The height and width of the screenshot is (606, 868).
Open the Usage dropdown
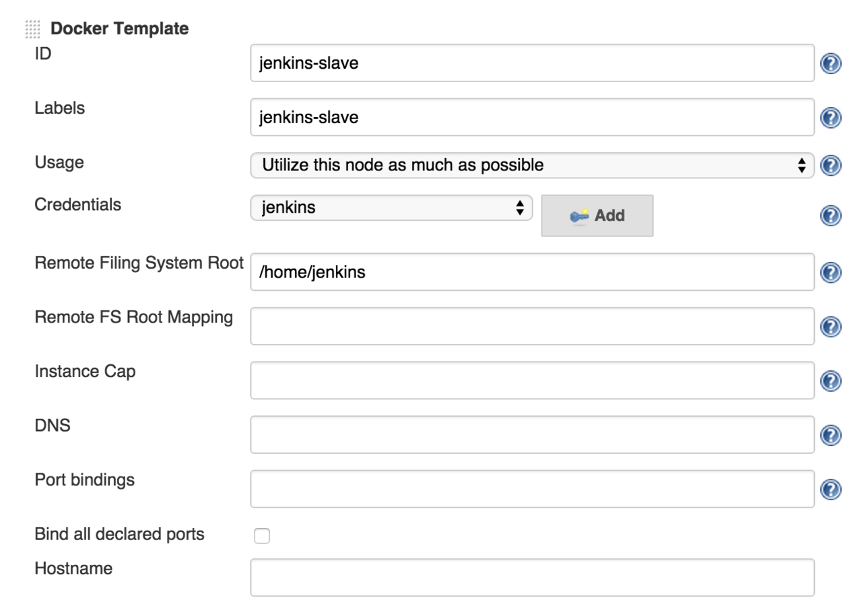click(x=532, y=166)
